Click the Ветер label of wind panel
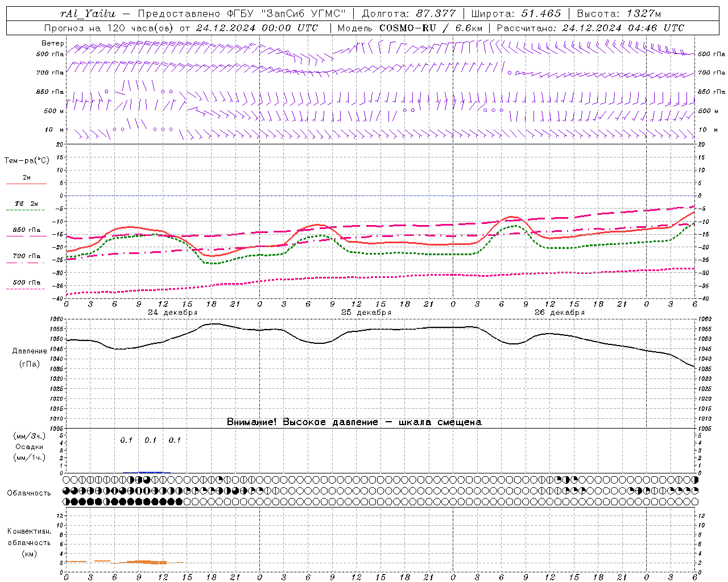Screen dimensions: 728x582 (x=53, y=43)
